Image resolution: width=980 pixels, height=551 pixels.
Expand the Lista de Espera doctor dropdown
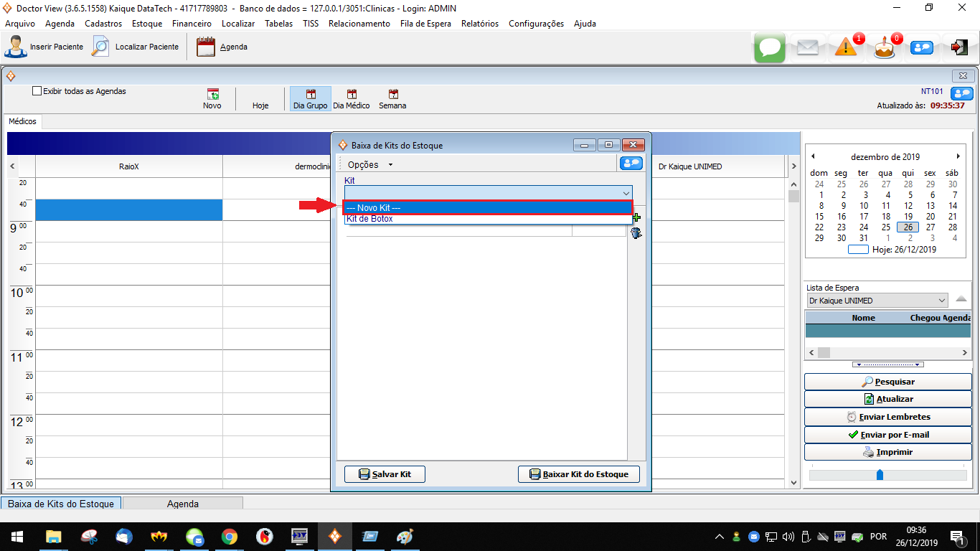(x=942, y=301)
